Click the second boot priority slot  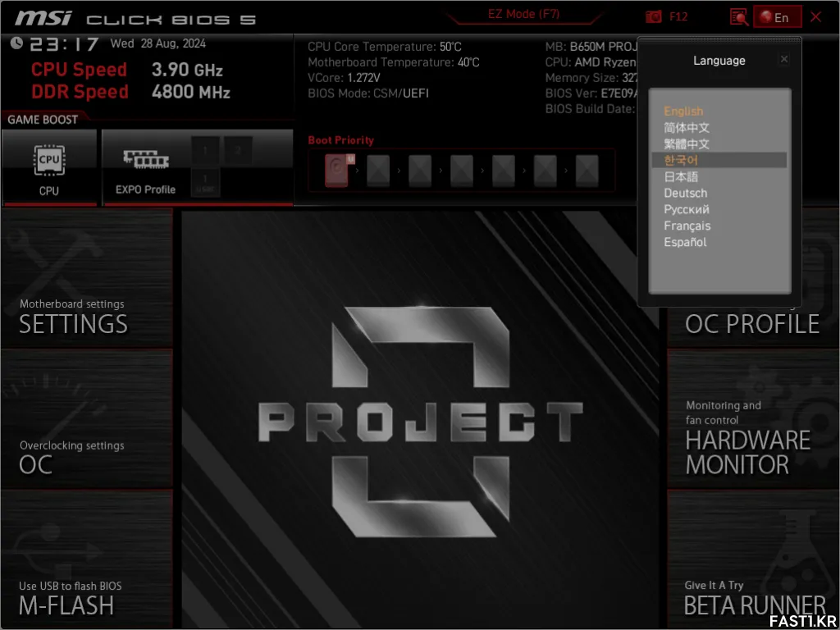point(378,171)
